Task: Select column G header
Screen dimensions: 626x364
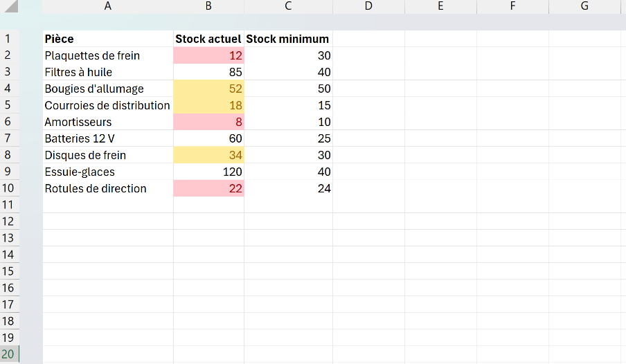Action: tap(584, 6)
